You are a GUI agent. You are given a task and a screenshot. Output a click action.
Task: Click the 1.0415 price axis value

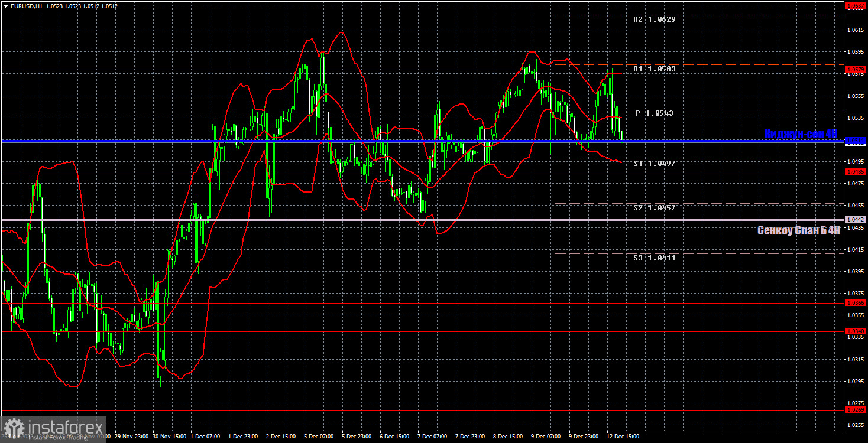pos(856,249)
